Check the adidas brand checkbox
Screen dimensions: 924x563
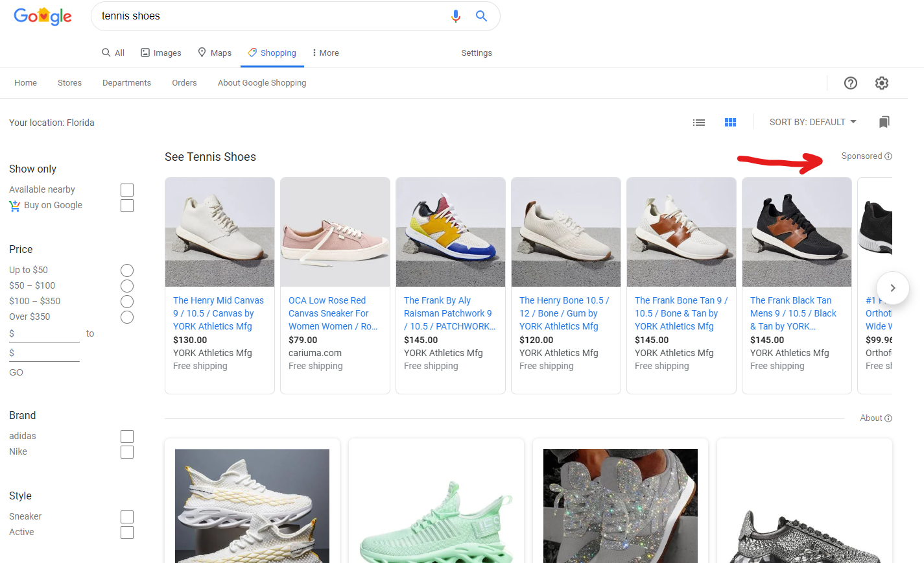point(127,437)
